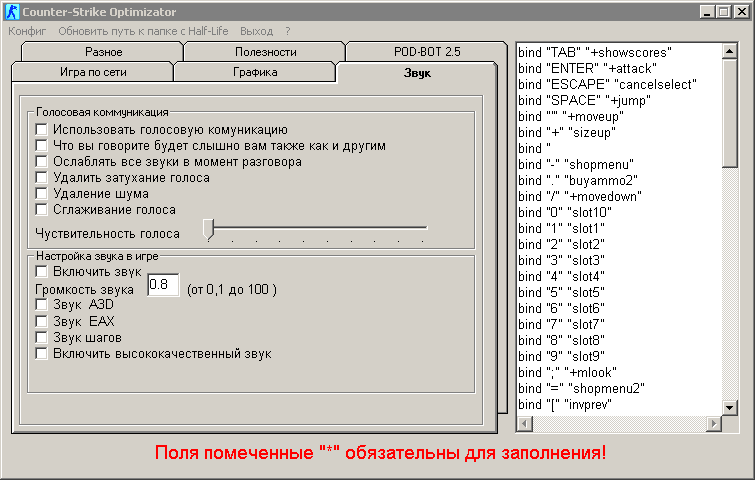This screenshot has width=755, height=480.
Task: Select the bind "+" "sizeup" line
Action: (x=567, y=132)
